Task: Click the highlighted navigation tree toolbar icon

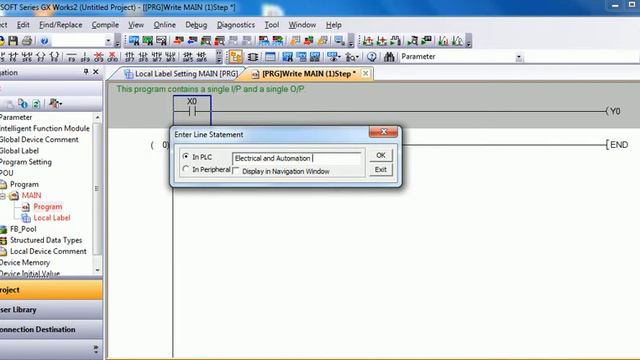Action: (x=236, y=57)
